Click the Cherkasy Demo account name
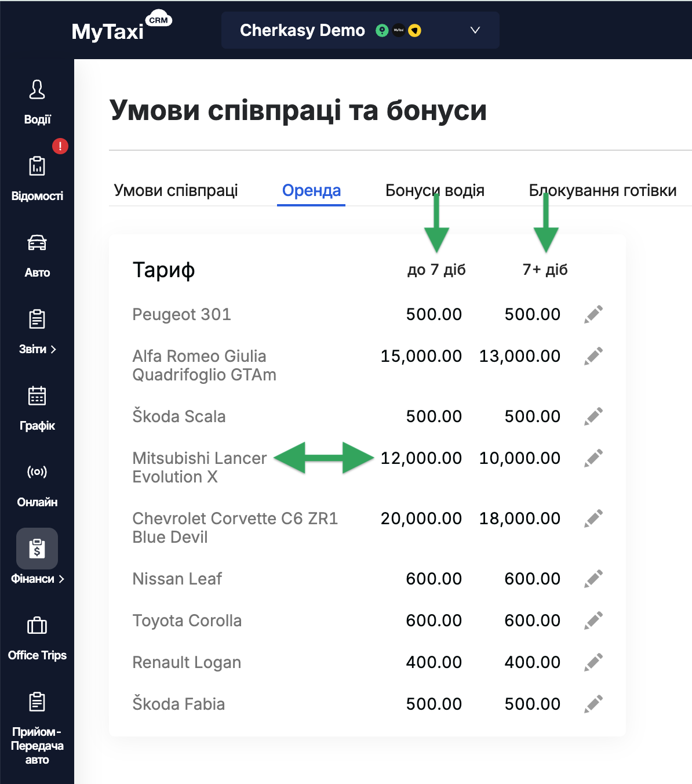Image resolution: width=692 pixels, height=784 pixels. coord(303,30)
